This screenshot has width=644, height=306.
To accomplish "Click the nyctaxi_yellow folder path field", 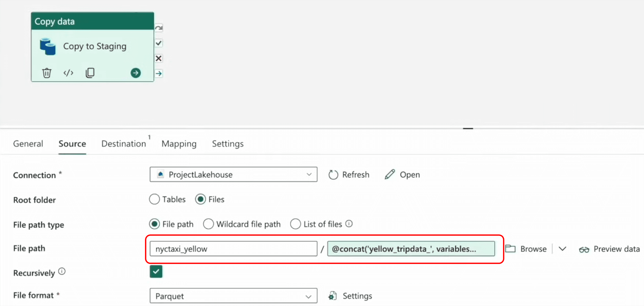I will click(233, 249).
